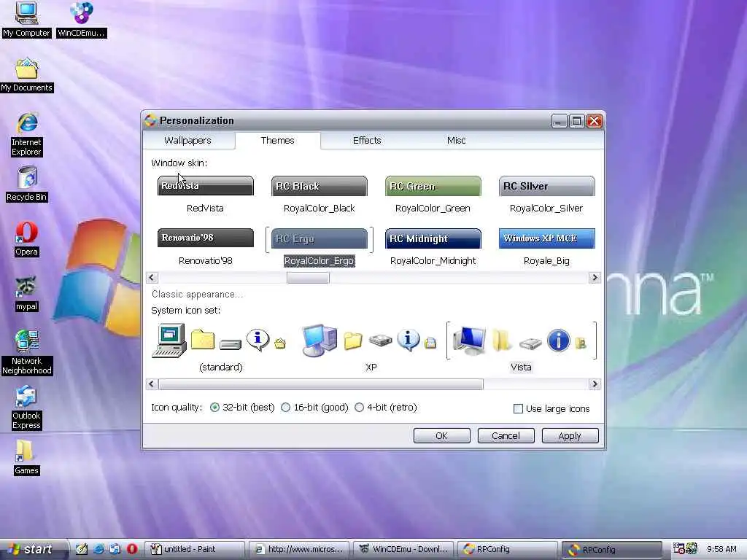The height and width of the screenshot is (560, 747).
Task: Switch to WinCDEmu - Downl... taskbar button
Action: pyautogui.click(x=403, y=549)
